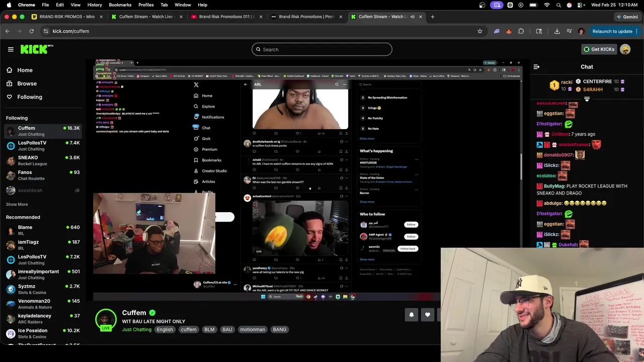This screenshot has width=644, height=362.
Task: Switch to Brand Risk Promotions Premiere tab
Action: pos(306,17)
